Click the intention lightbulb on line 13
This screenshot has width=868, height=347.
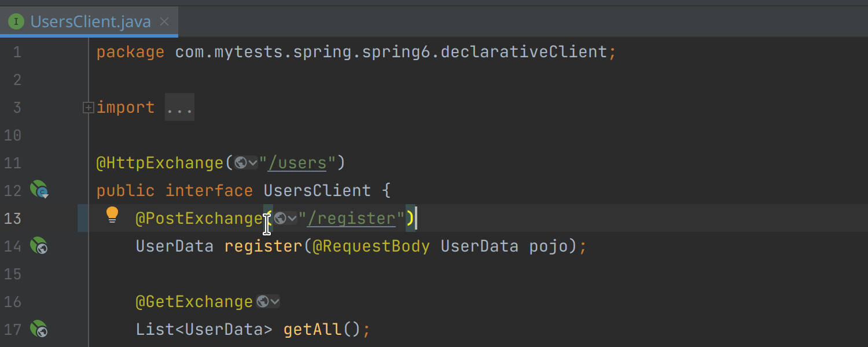click(112, 215)
